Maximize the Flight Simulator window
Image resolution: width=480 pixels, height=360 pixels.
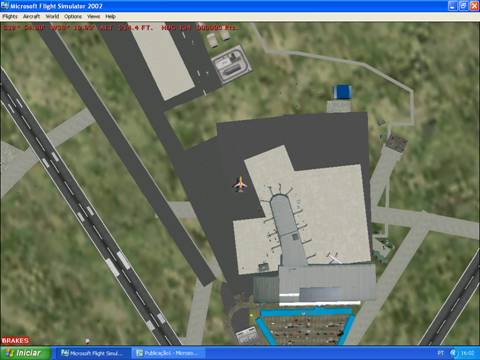pos(463,6)
